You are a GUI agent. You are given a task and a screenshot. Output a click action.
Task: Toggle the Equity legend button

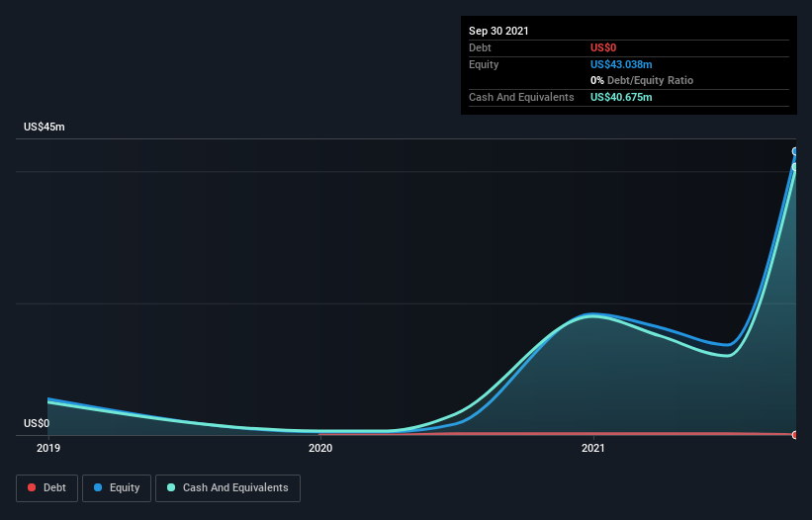117,488
